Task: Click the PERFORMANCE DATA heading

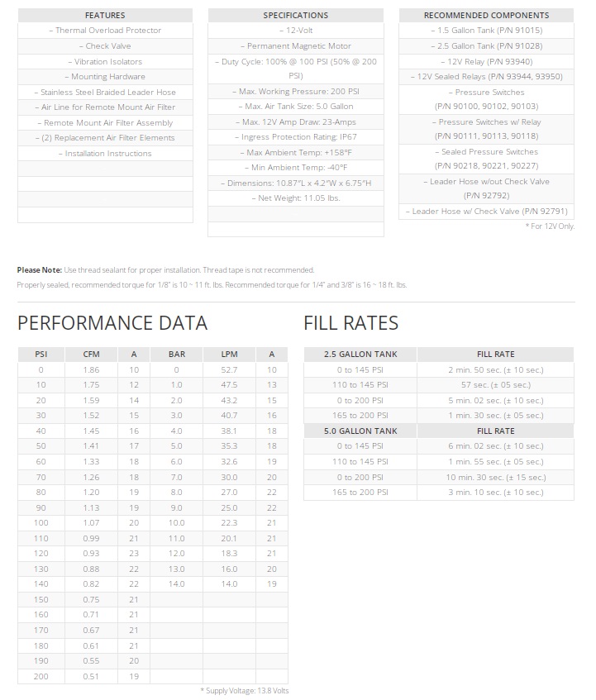Action: [112, 323]
